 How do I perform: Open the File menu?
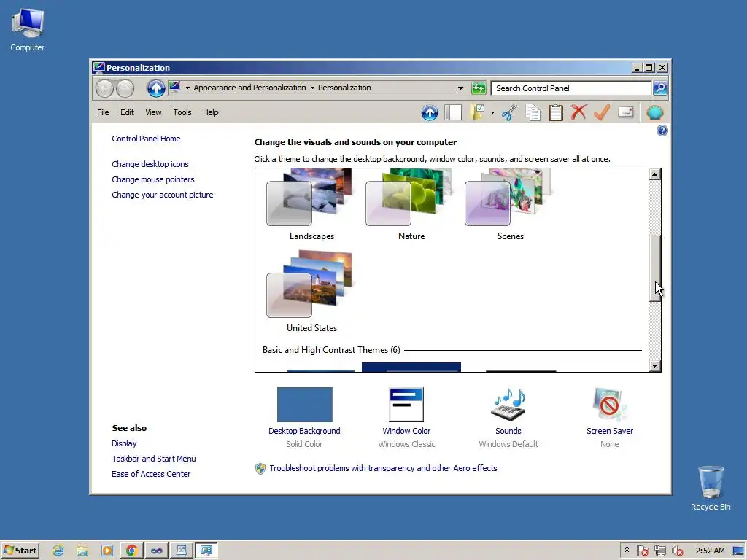[x=103, y=112]
